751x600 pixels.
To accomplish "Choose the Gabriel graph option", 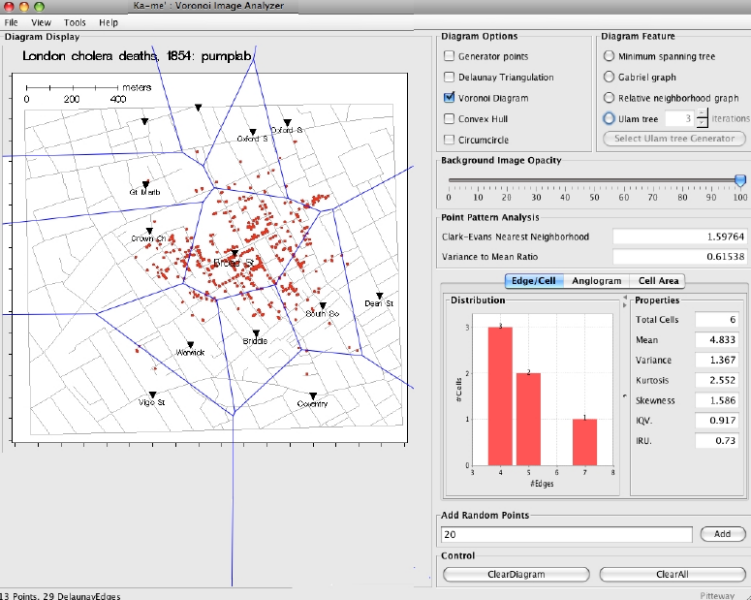I will 608,77.
